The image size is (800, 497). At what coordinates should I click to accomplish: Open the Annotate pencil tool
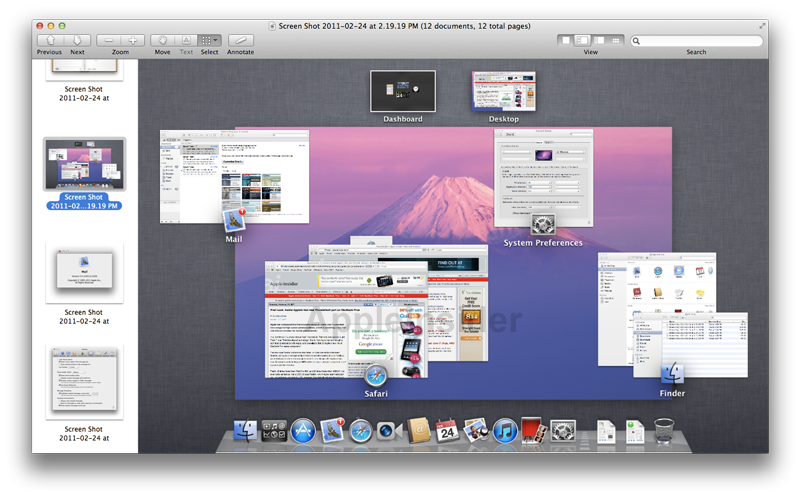click(x=240, y=40)
